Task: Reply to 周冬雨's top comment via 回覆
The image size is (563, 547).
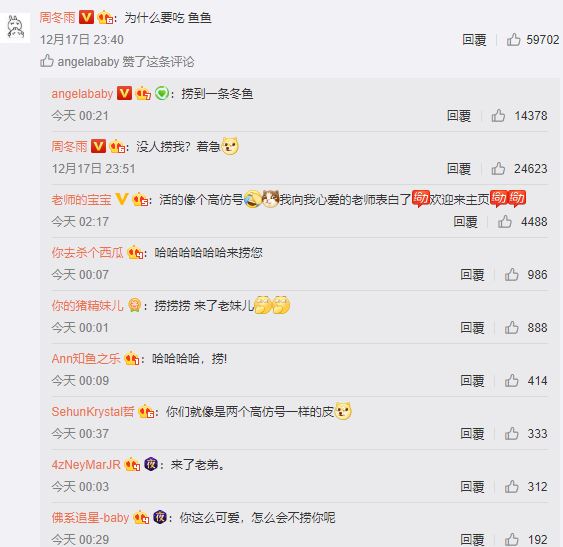Action: 474,40
